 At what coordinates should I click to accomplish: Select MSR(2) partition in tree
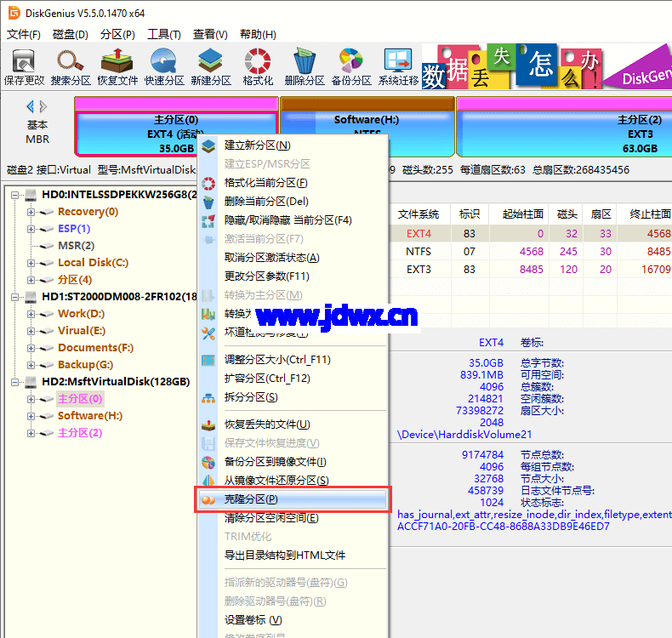[76, 246]
